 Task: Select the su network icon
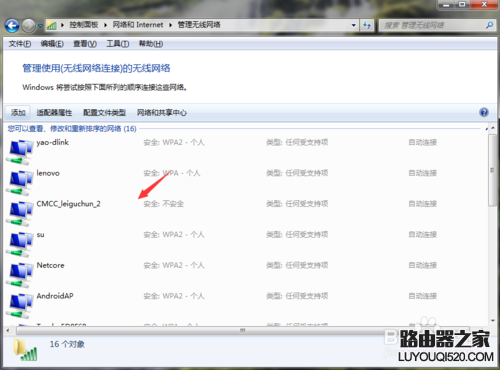click(20, 244)
